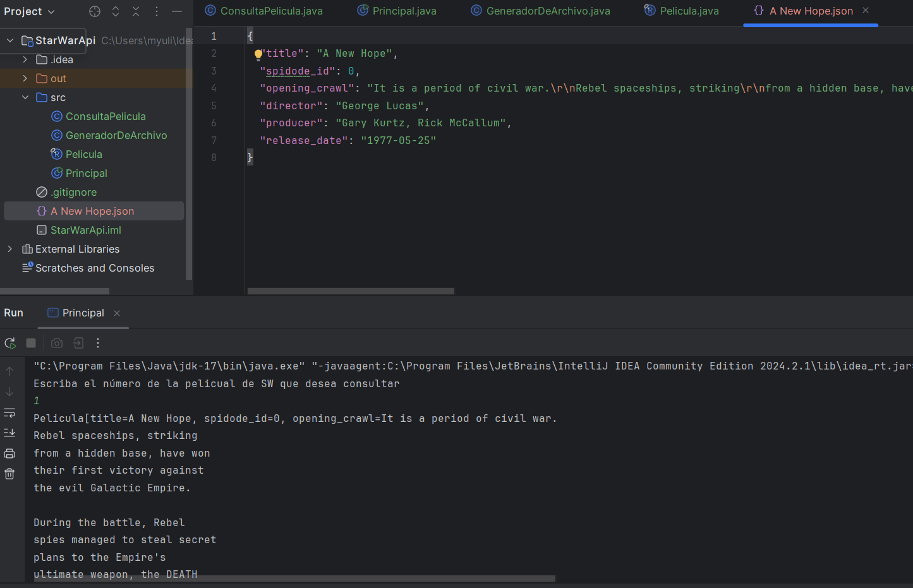This screenshot has width=913, height=588.
Task: Close the Principal run tab
Action: point(117,313)
